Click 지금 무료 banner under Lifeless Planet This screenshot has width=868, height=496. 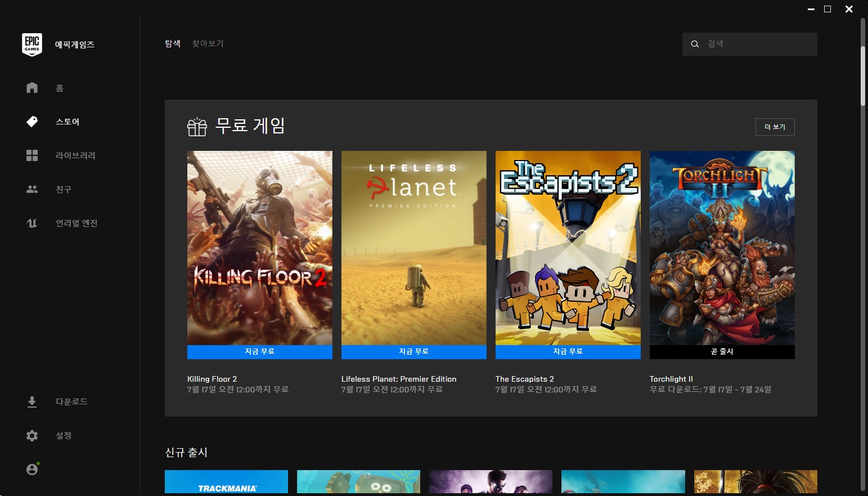pyautogui.click(x=414, y=352)
